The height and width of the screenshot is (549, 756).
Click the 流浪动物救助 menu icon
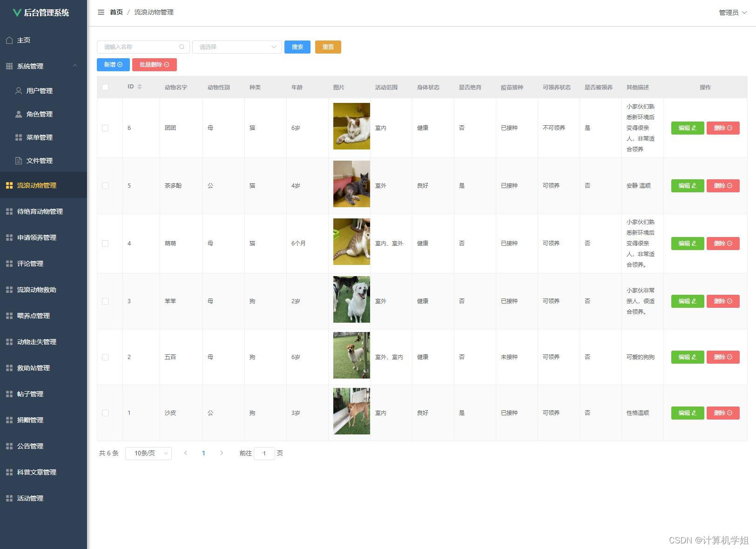pyautogui.click(x=9, y=290)
